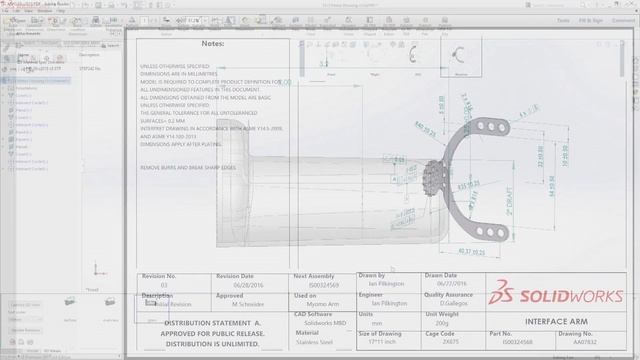Image resolution: width=640 pixels, height=360 pixels.
Task: Click the left 3D view thumbnail in bottom panel
Action: [x=70, y=302]
